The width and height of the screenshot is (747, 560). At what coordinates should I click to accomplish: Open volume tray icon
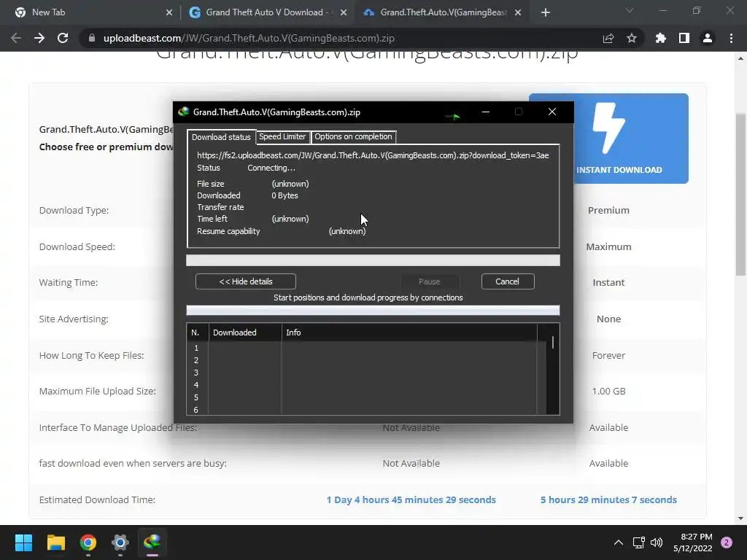coord(657,542)
